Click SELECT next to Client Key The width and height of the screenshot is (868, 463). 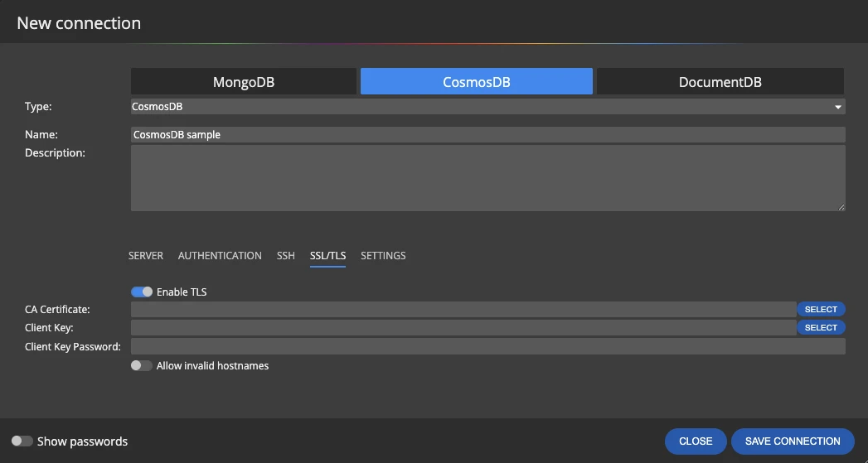point(821,327)
